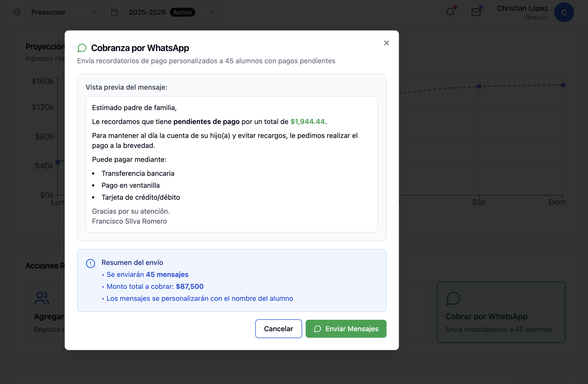Click the chat bubble on Cobrar por WhatsApp card

tap(453, 298)
